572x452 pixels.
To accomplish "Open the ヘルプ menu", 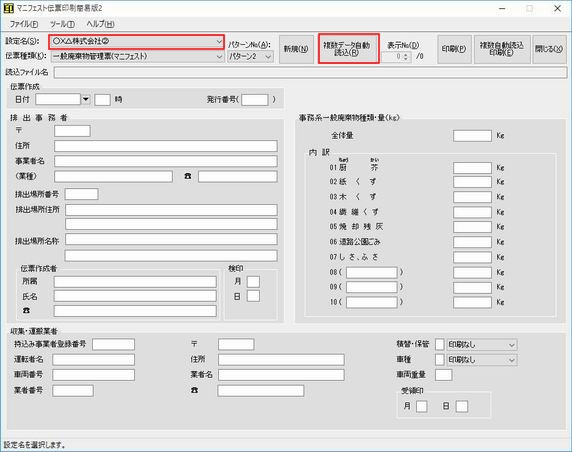I will pos(100,24).
